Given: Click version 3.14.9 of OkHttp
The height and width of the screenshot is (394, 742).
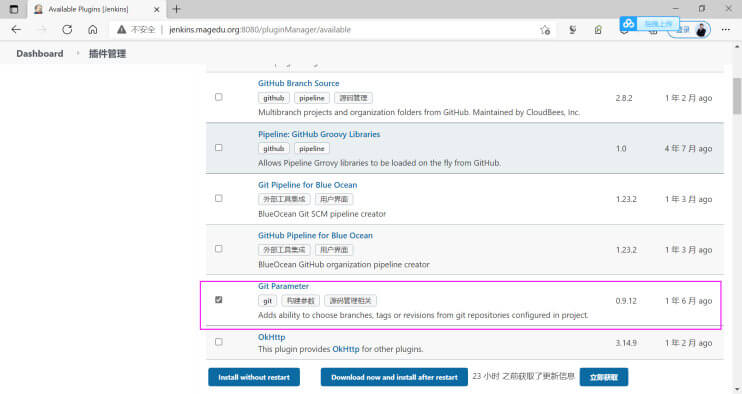Looking at the screenshot, I should (x=626, y=343).
